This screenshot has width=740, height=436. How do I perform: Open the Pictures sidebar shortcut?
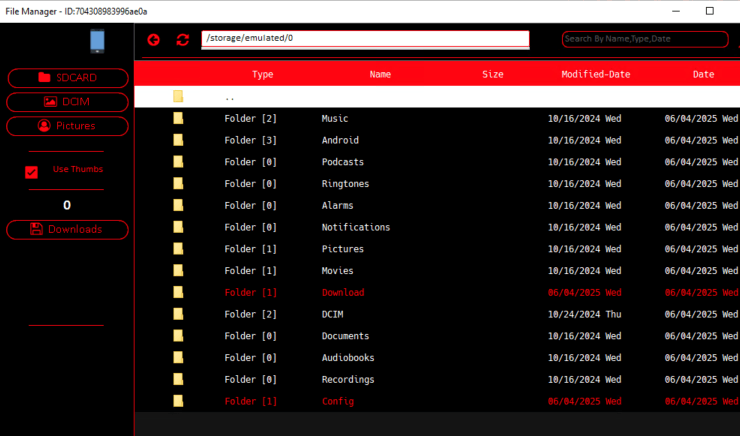[x=67, y=126]
